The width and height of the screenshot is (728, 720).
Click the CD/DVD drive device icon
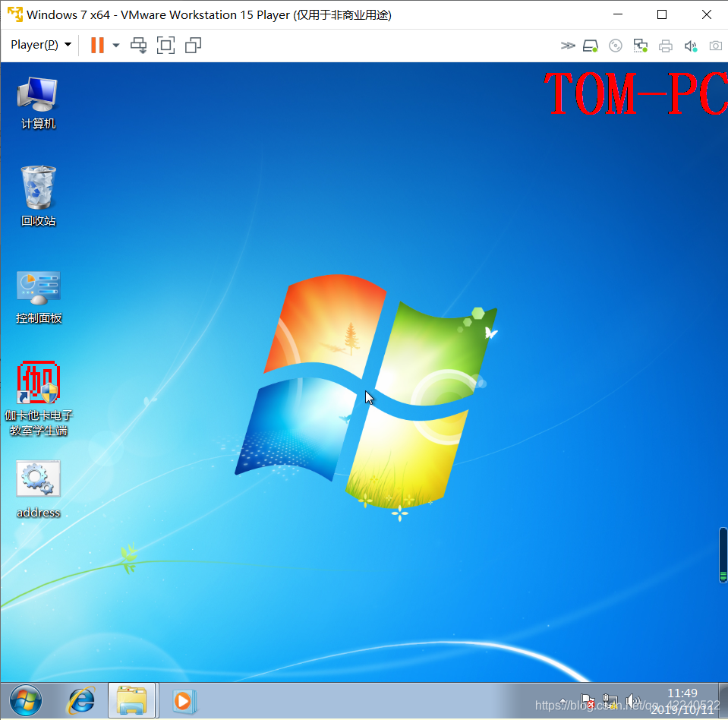(x=615, y=46)
